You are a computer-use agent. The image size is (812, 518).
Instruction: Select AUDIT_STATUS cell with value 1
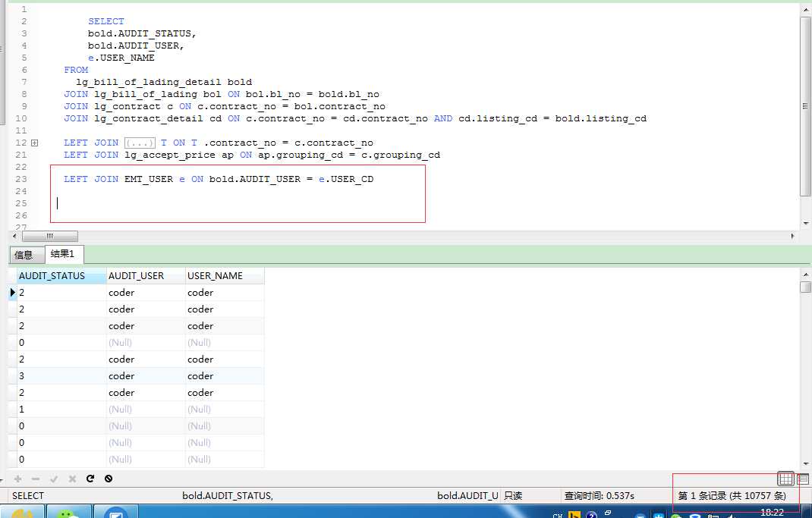(61, 410)
